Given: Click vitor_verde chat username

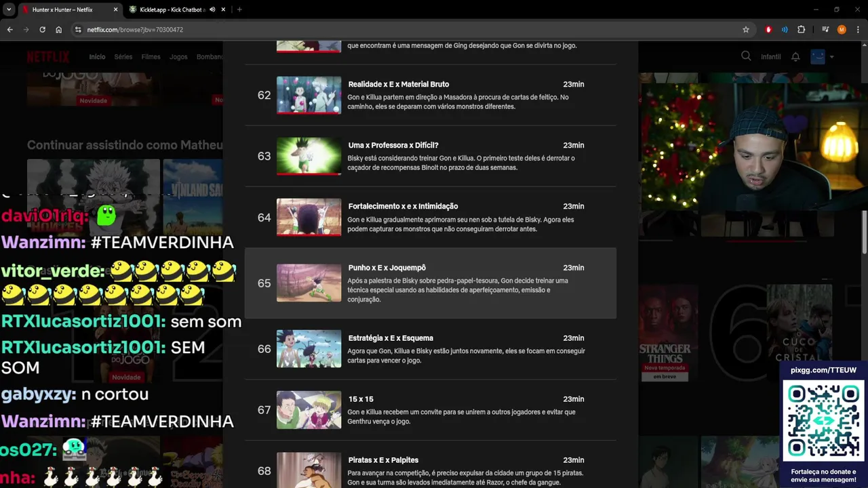Looking at the screenshot, I should click(53, 271).
